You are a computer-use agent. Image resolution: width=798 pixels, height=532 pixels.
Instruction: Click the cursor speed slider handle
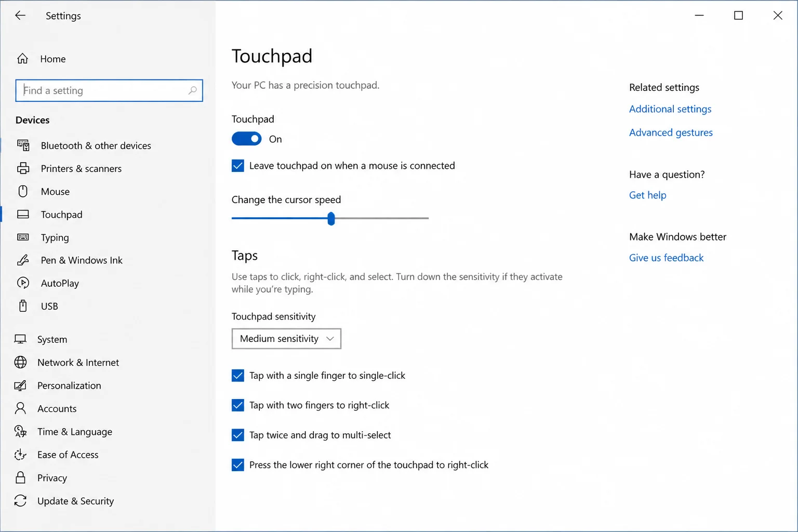coord(331,219)
